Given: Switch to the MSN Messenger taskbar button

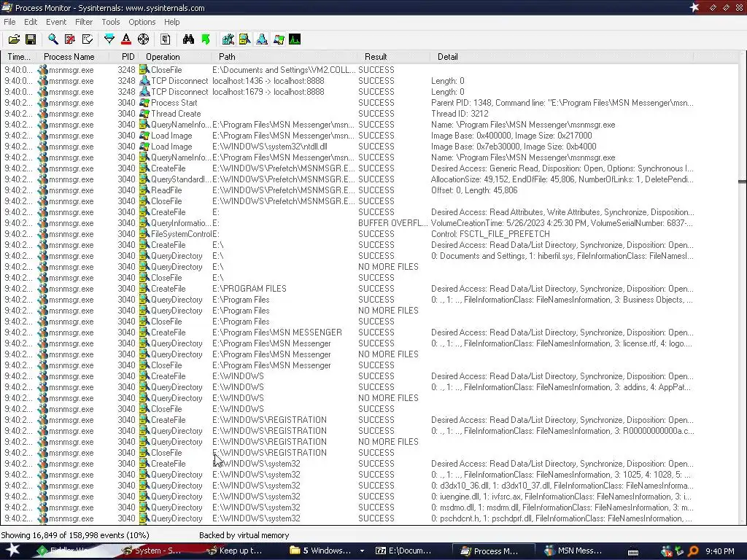Looking at the screenshot, I should [574, 551].
